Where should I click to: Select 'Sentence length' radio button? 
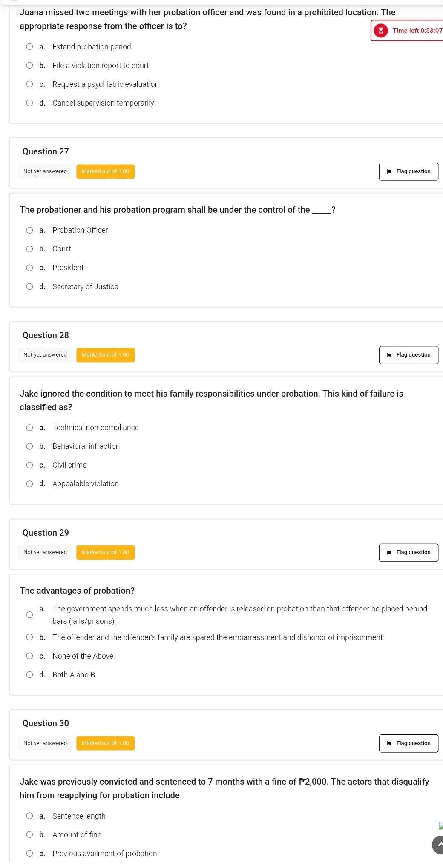(29, 816)
